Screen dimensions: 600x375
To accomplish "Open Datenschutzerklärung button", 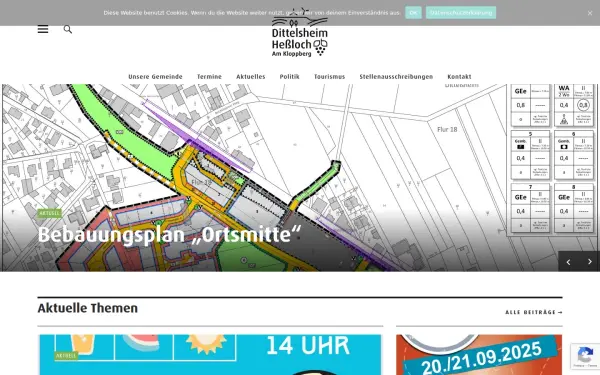I will point(461,13).
